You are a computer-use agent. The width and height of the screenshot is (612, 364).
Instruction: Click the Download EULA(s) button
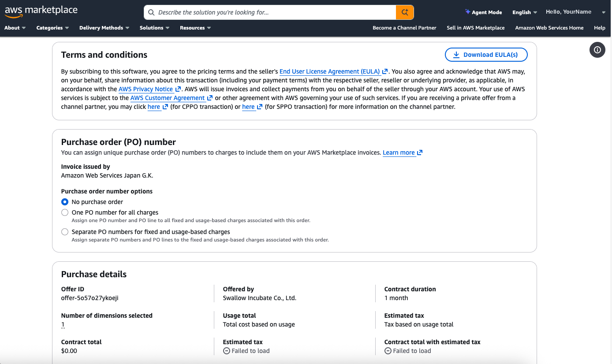pos(486,55)
